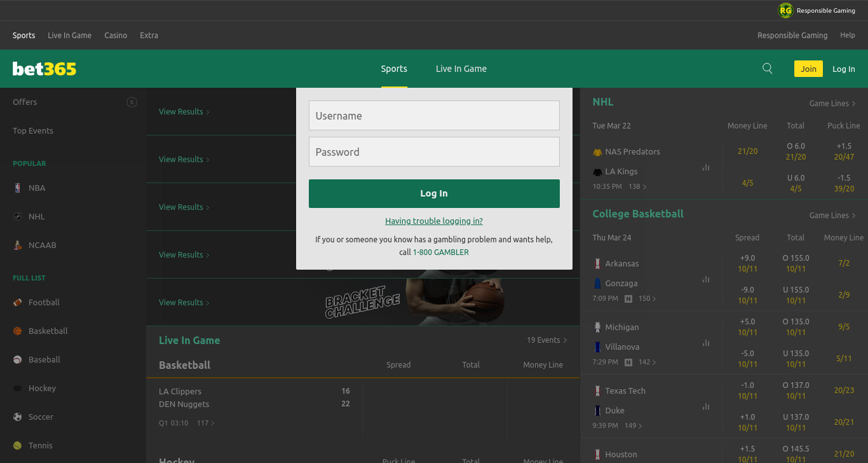View stats icon for Arkansas vs Gonzaga
Screen dimensions: 868x463
pos(706,279)
